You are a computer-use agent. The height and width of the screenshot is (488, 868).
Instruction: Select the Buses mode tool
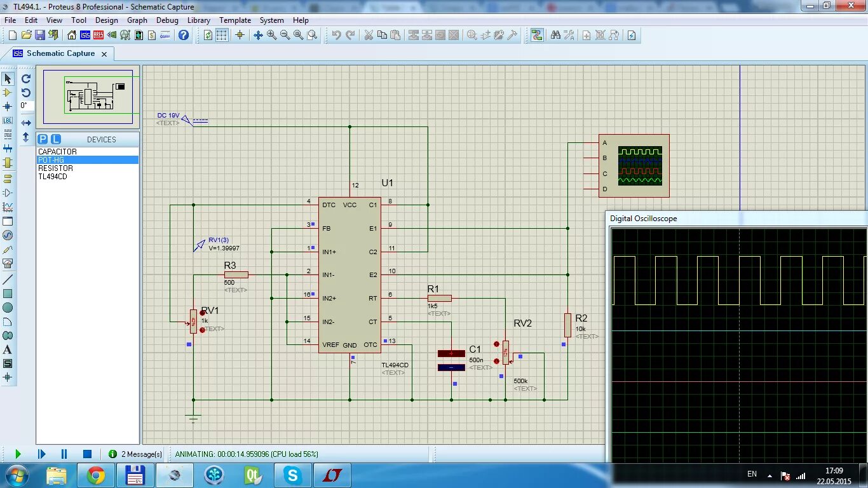tap(8, 149)
